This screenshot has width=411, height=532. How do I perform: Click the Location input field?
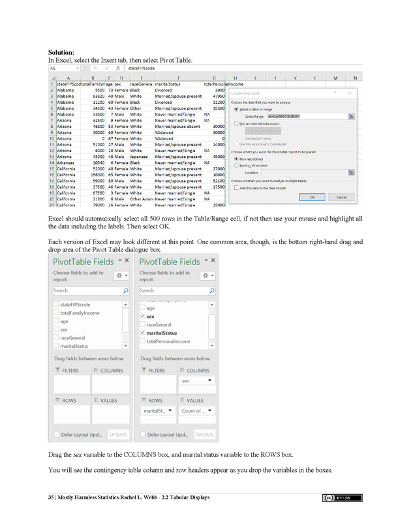304,173
